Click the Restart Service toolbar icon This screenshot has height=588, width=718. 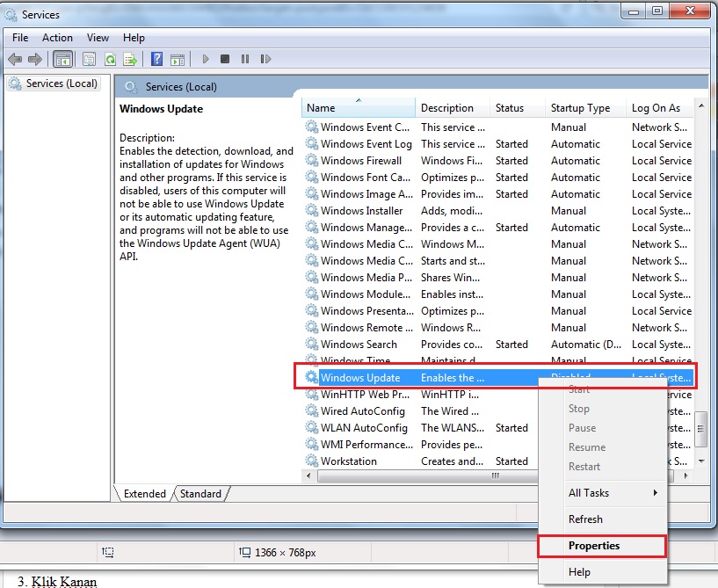[265, 59]
